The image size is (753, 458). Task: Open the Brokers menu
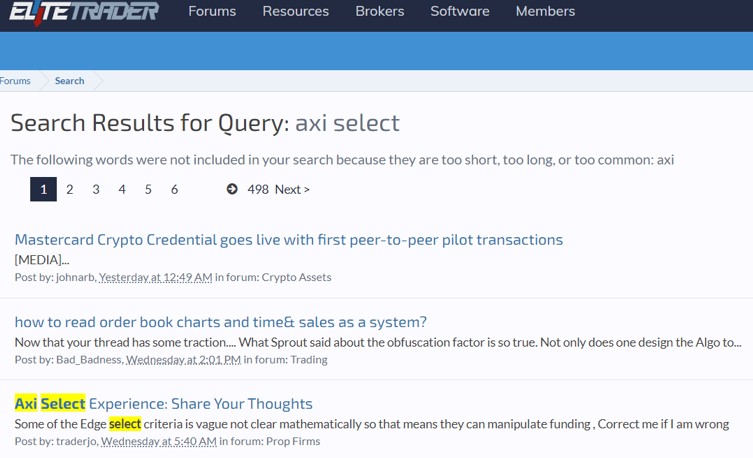click(x=379, y=11)
